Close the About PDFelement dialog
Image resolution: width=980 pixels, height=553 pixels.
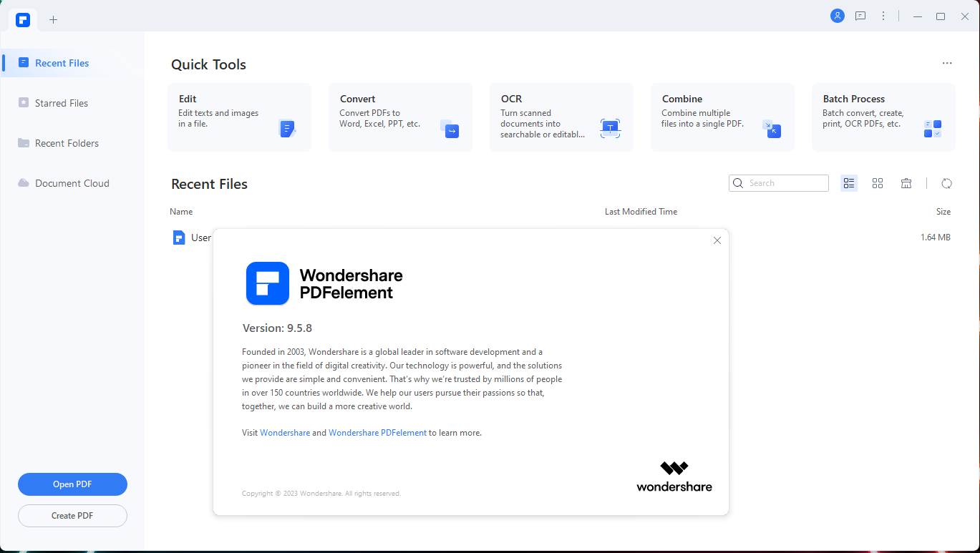(717, 240)
